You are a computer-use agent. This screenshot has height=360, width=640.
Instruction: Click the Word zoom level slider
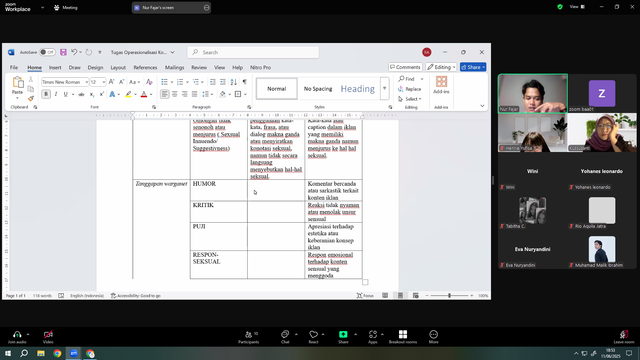pos(449,296)
